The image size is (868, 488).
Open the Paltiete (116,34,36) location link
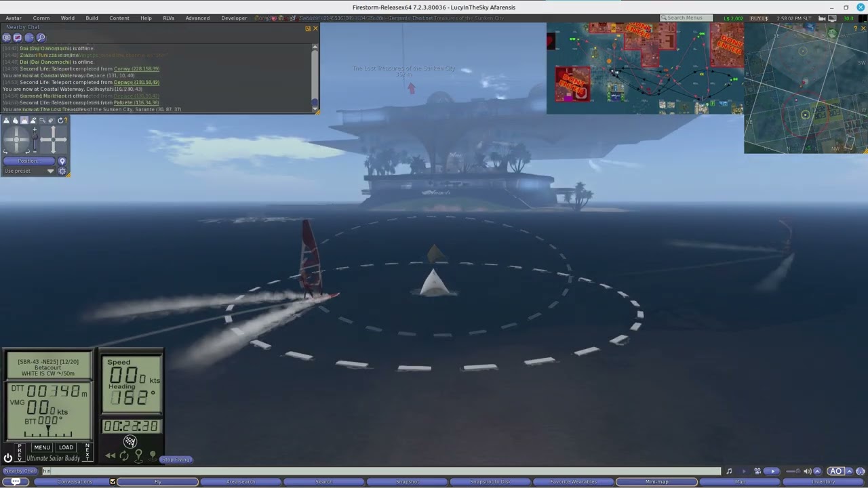pyautogui.click(x=136, y=102)
